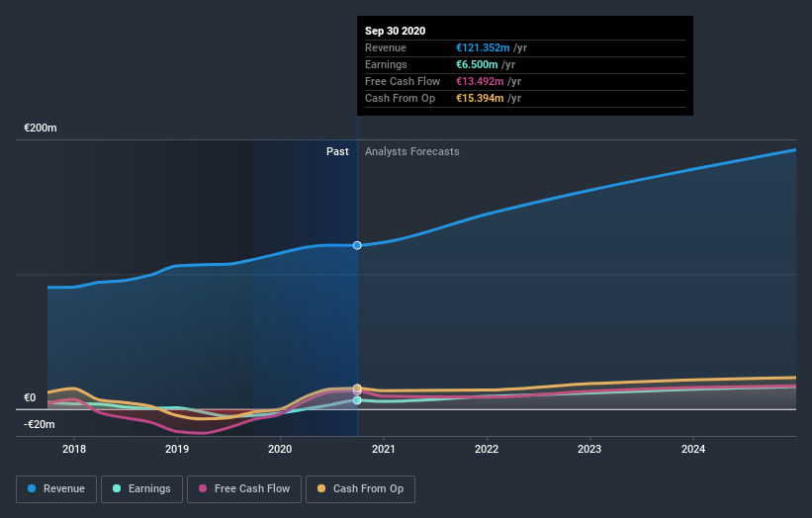Click the Sep 30 2020 tooltip date
The height and width of the screenshot is (518, 812).
pyautogui.click(x=396, y=31)
